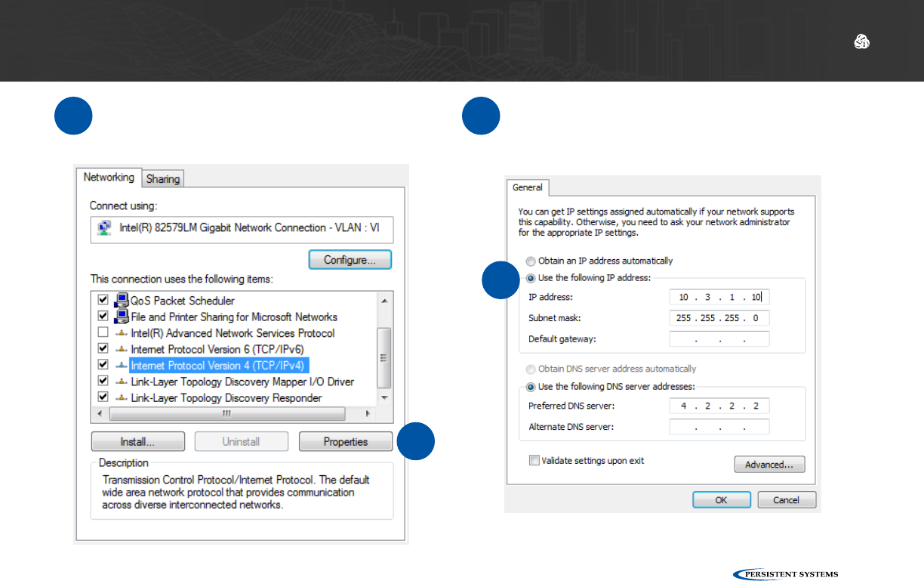This screenshot has width=924, height=581.
Task: Click the Advanced... button
Action: [x=769, y=465]
